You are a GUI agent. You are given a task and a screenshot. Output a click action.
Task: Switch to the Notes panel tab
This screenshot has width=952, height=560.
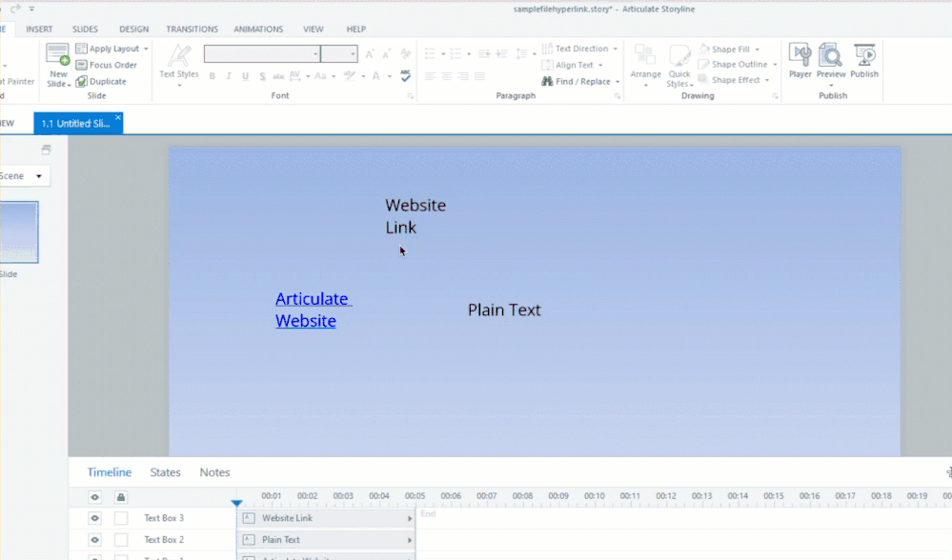[x=214, y=472]
